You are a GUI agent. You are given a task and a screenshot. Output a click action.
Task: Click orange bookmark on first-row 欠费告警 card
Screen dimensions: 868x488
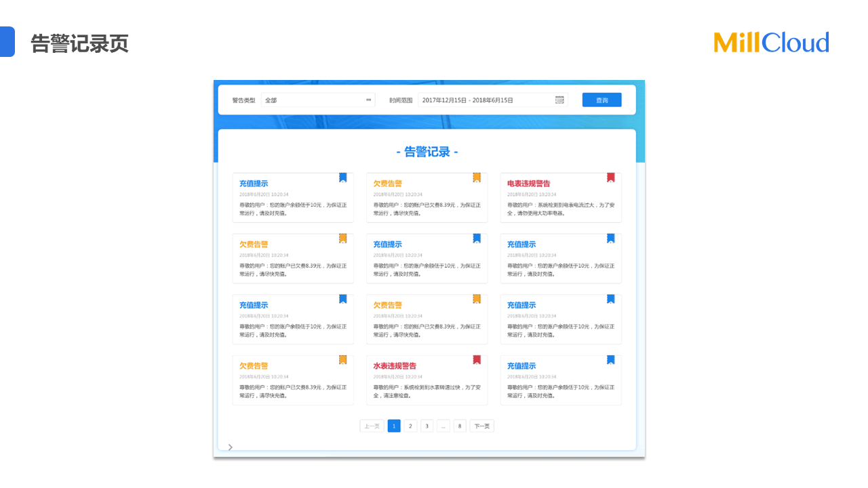477,178
